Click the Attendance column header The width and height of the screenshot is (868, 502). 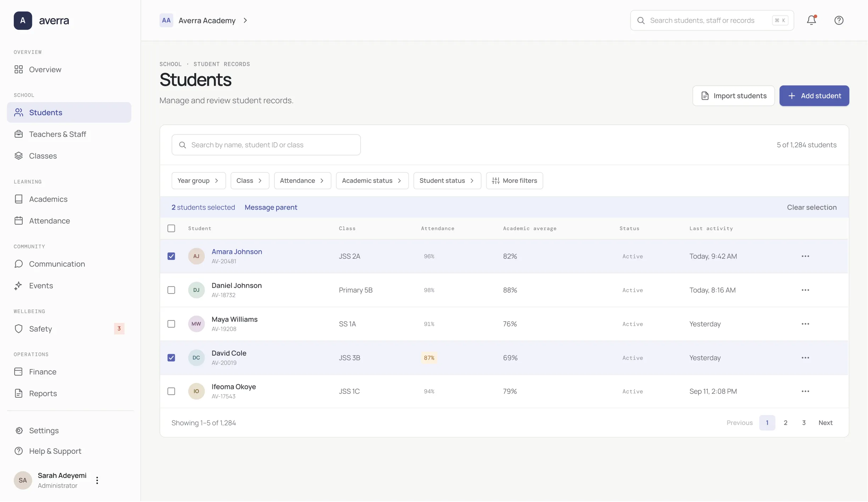(438, 228)
